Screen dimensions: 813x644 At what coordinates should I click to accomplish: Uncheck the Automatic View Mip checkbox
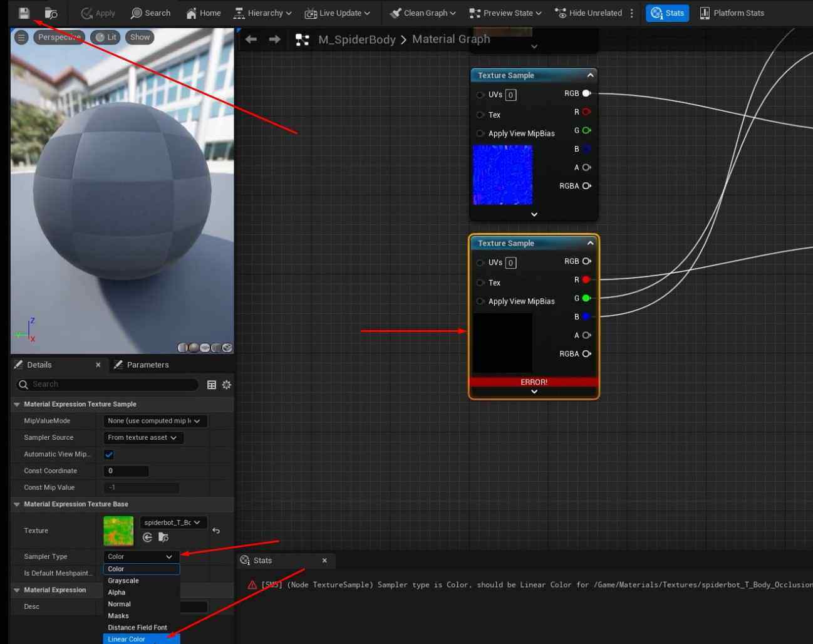click(109, 455)
